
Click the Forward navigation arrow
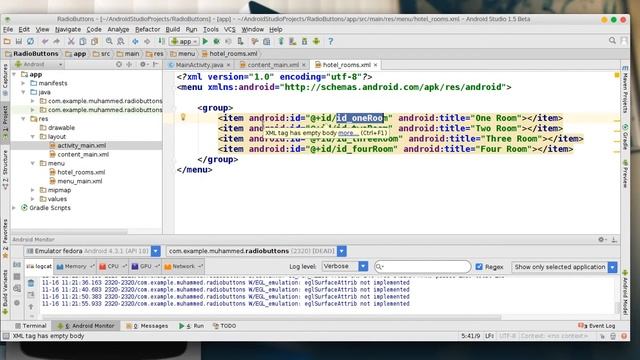pyautogui.click(x=147, y=41)
